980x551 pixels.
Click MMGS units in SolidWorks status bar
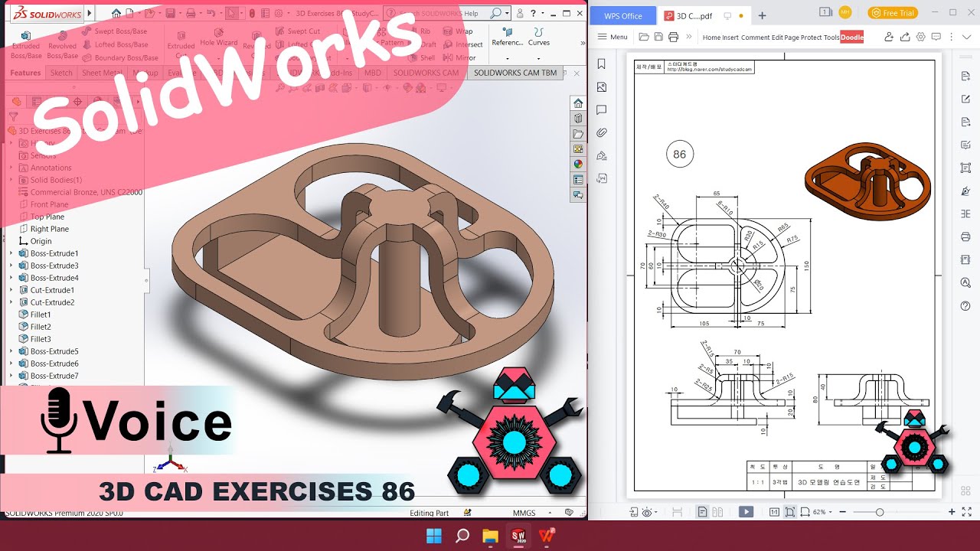pyautogui.click(x=524, y=513)
